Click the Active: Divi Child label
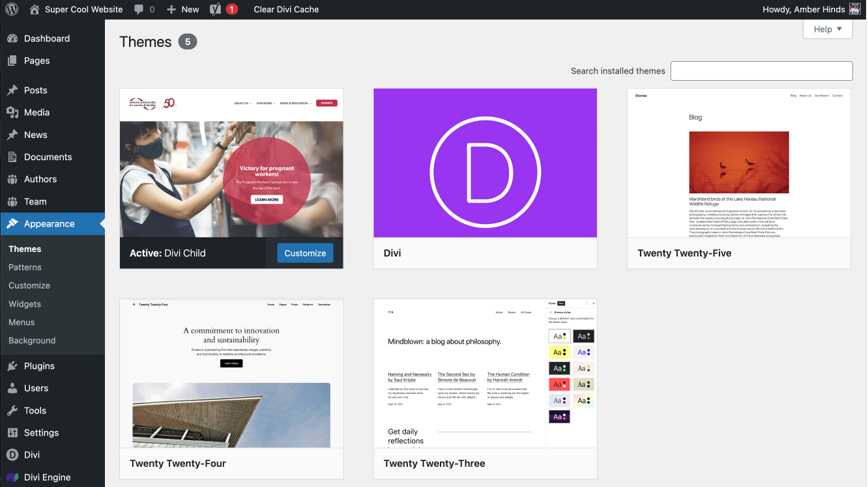868x487 pixels. (167, 253)
